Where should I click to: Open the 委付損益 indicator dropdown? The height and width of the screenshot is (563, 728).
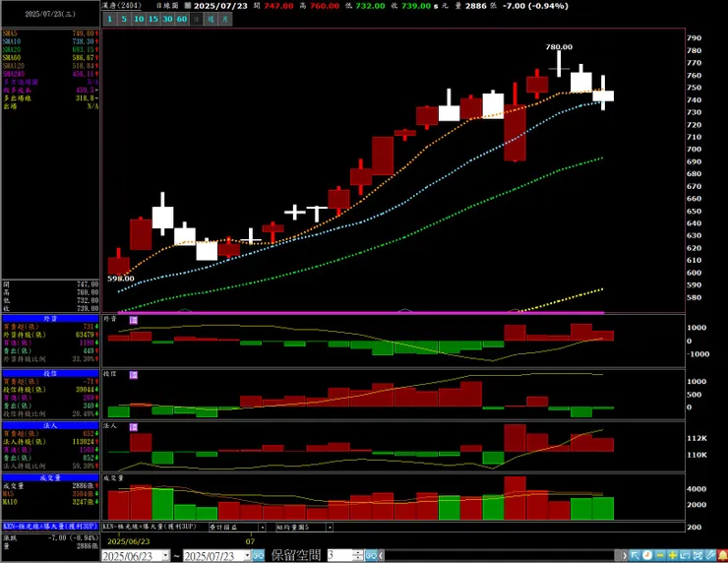[x=263, y=528]
